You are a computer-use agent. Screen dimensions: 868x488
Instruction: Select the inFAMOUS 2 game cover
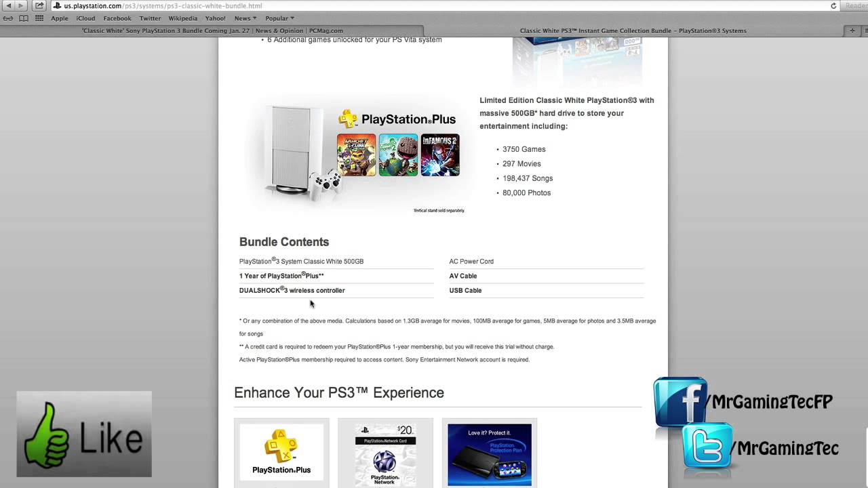click(x=440, y=155)
